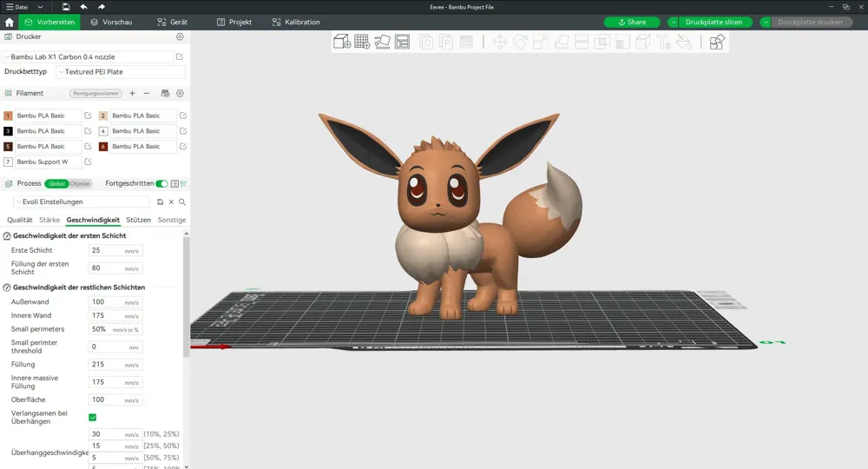
Task: Select the Rotate tool icon
Action: click(520, 42)
